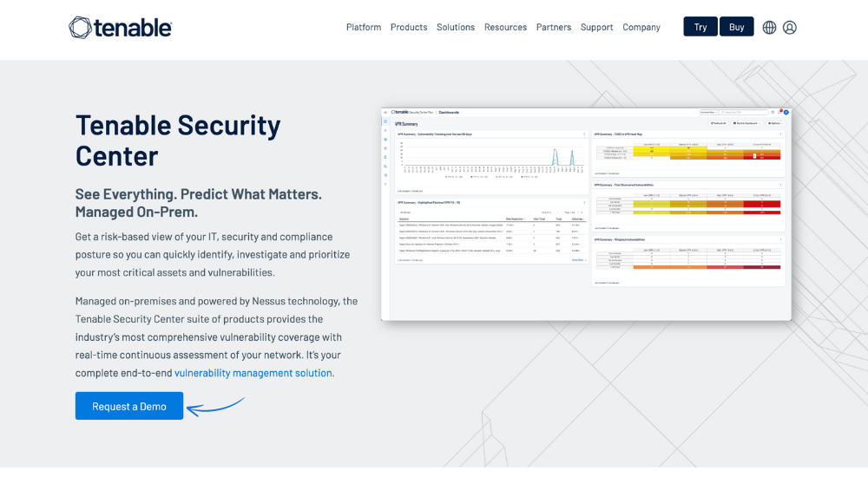The height and width of the screenshot is (477, 868).
Task: Click Refresh All in the dashboard preview
Action: point(719,123)
